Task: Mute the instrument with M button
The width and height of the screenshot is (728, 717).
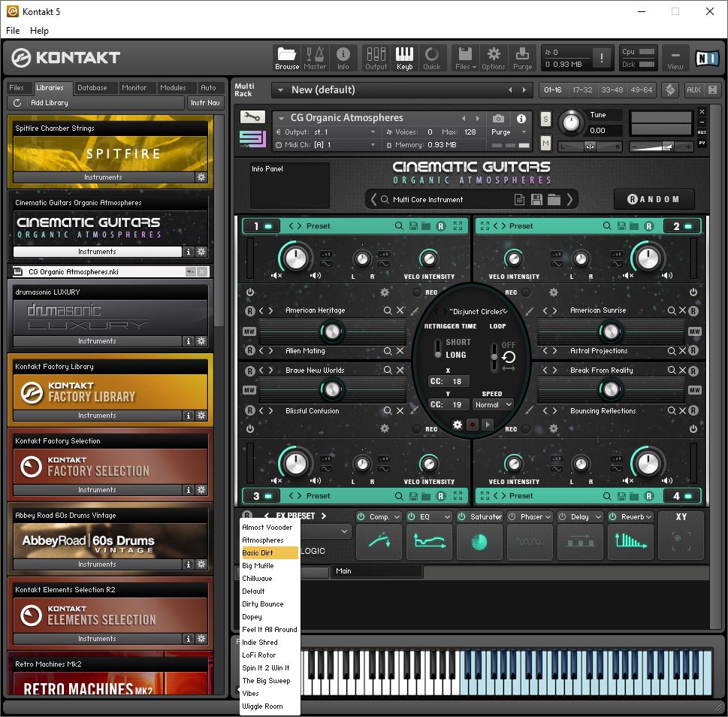Action: pos(545,144)
